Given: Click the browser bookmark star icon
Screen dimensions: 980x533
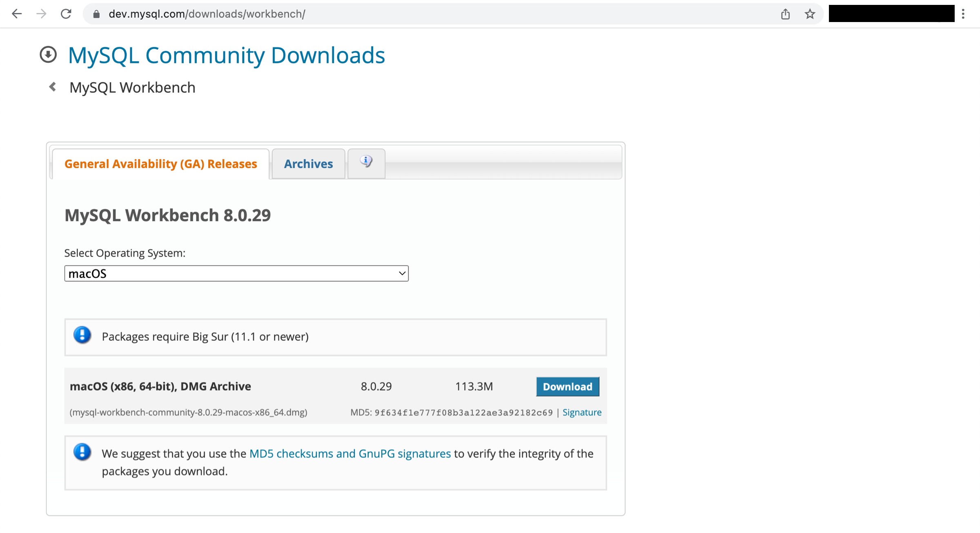Looking at the screenshot, I should tap(808, 14).
